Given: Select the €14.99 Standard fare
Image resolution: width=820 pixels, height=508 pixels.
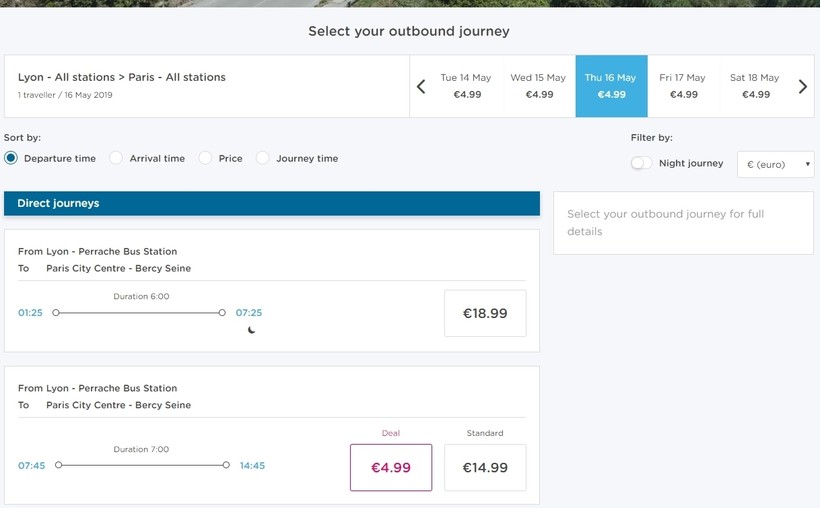Looking at the screenshot, I should (485, 467).
